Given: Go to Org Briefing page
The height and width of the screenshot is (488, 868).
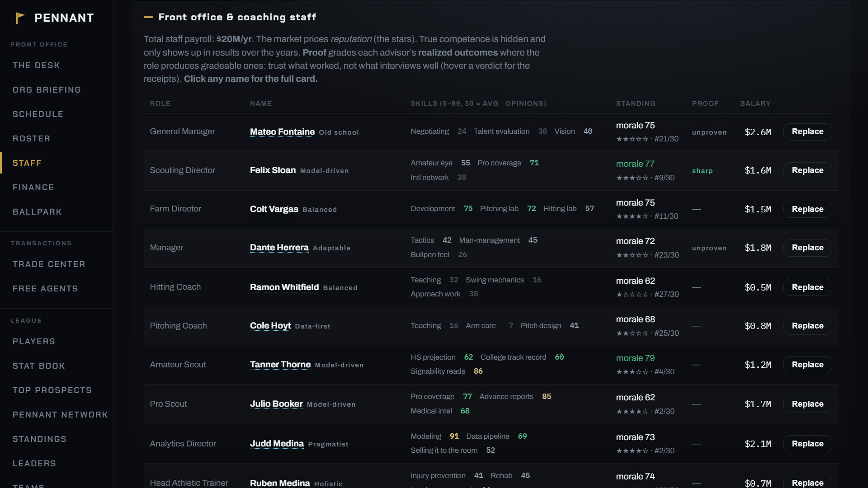Looking at the screenshot, I should pos(47,90).
